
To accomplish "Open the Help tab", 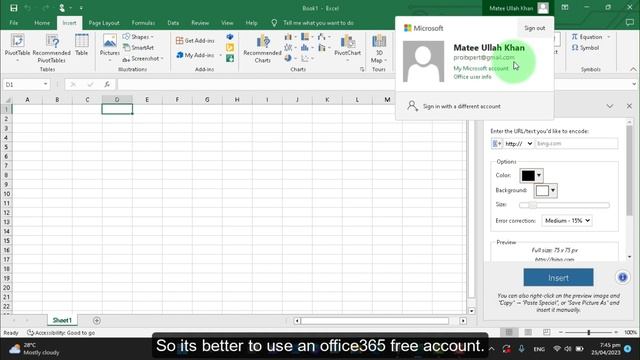I will pyautogui.click(x=251, y=23).
